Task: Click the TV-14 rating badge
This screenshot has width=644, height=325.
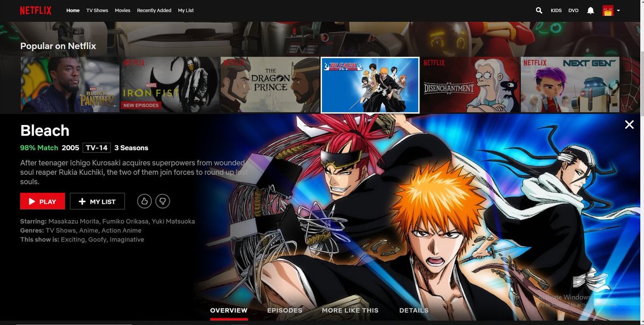Action: [97, 147]
